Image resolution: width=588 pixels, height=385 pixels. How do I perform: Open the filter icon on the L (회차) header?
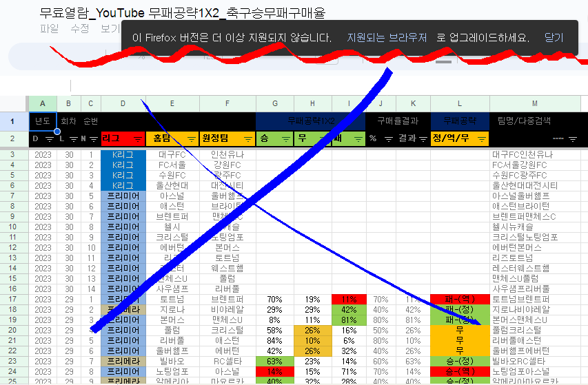click(74, 139)
